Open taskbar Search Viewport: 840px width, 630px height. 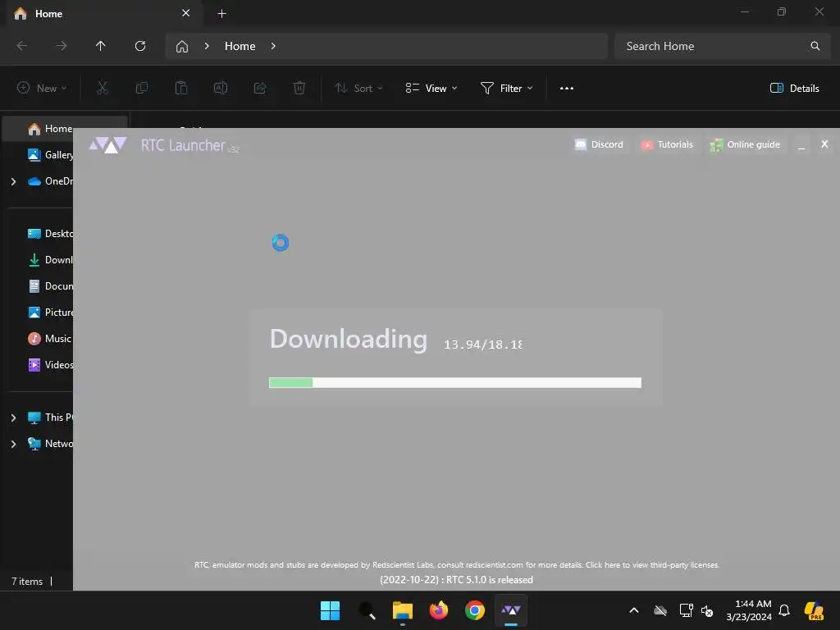click(367, 610)
